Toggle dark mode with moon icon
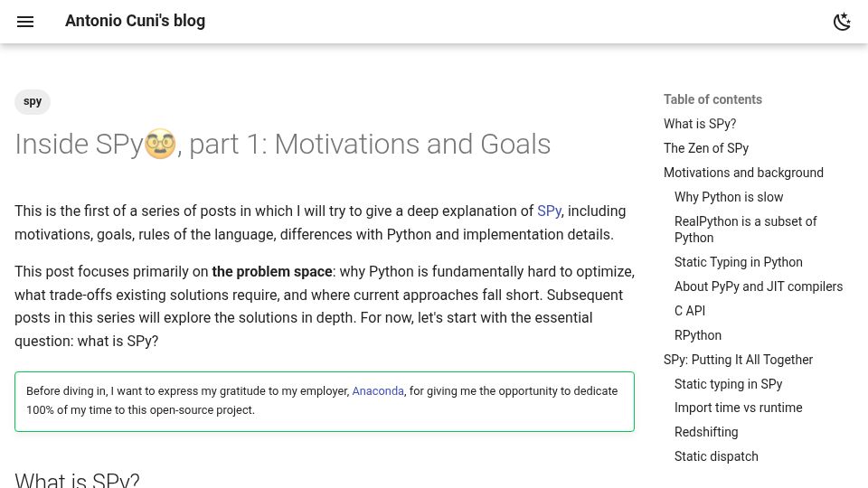 click(x=842, y=22)
